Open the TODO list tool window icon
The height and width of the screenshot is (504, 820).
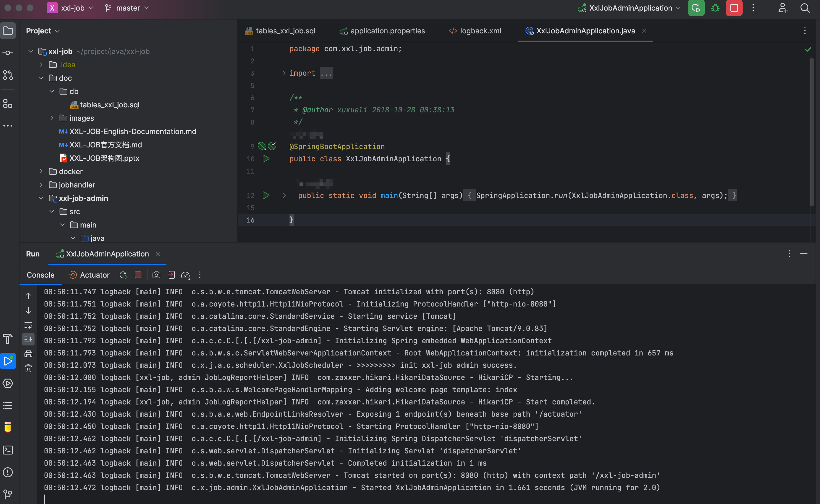click(x=8, y=405)
